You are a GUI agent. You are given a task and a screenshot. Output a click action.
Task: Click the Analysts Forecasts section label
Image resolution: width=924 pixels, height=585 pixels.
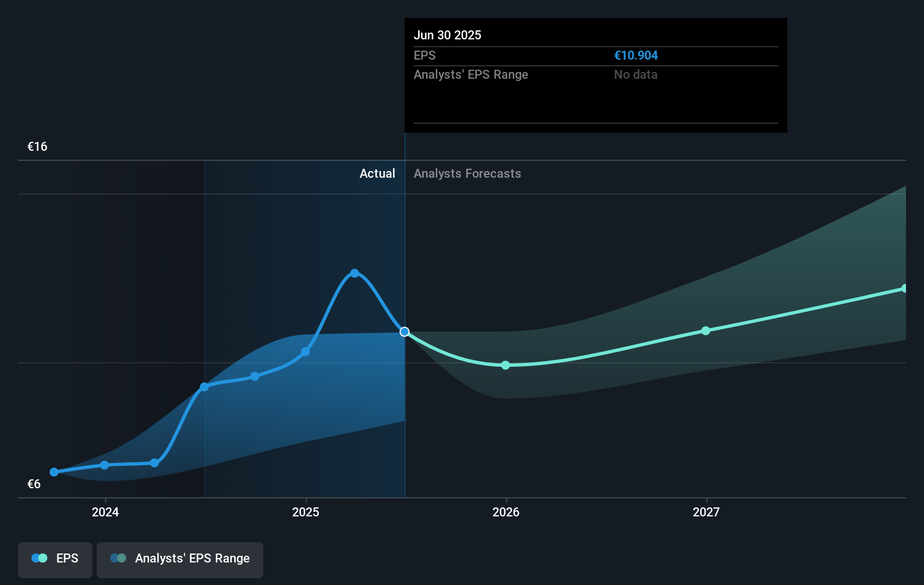point(467,173)
